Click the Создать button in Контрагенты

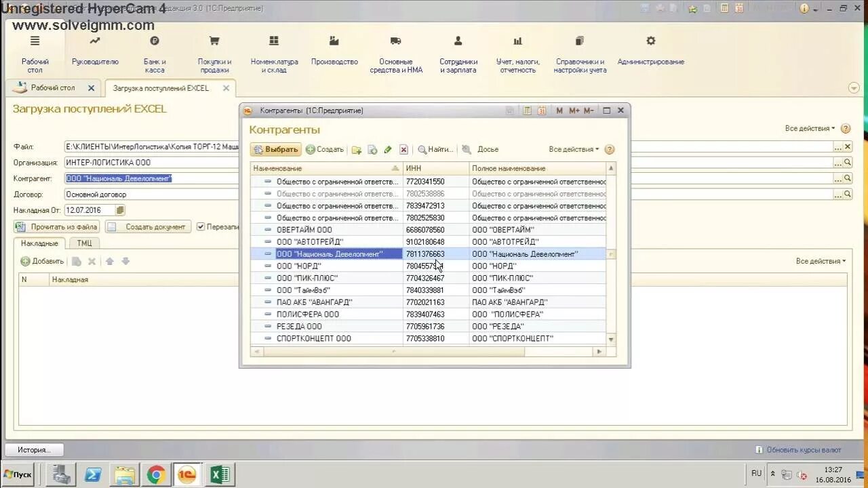click(325, 150)
